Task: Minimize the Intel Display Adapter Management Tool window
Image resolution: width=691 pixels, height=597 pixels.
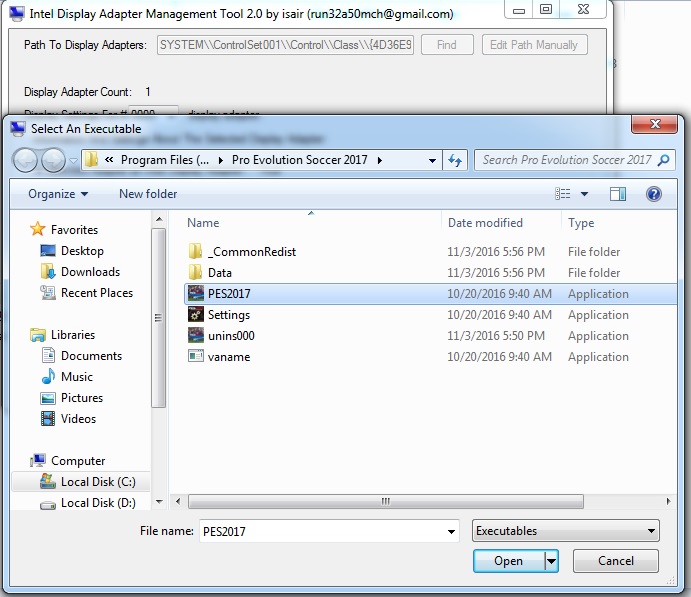Action: click(x=519, y=9)
